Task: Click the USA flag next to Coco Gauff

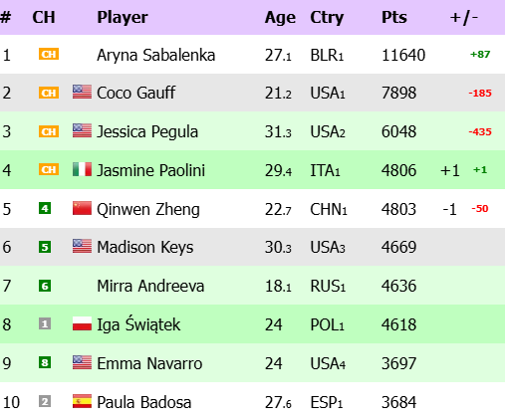Action: click(x=82, y=92)
